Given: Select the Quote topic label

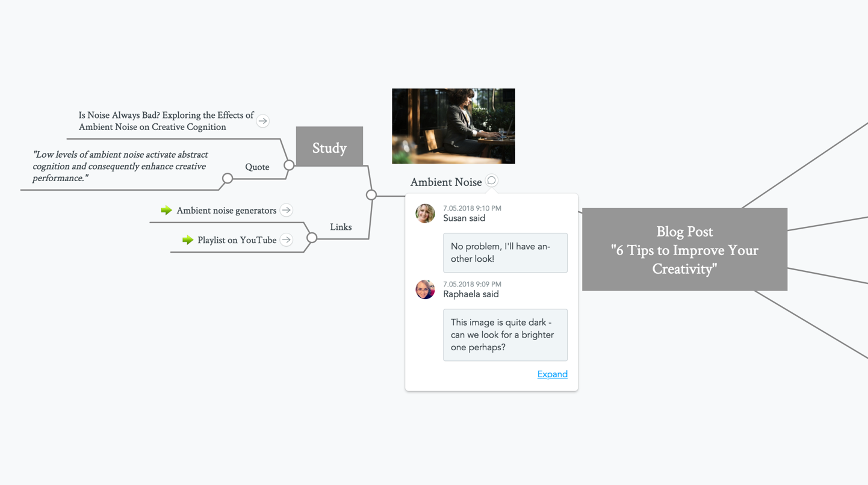Looking at the screenshot, I should coord(257,167).
